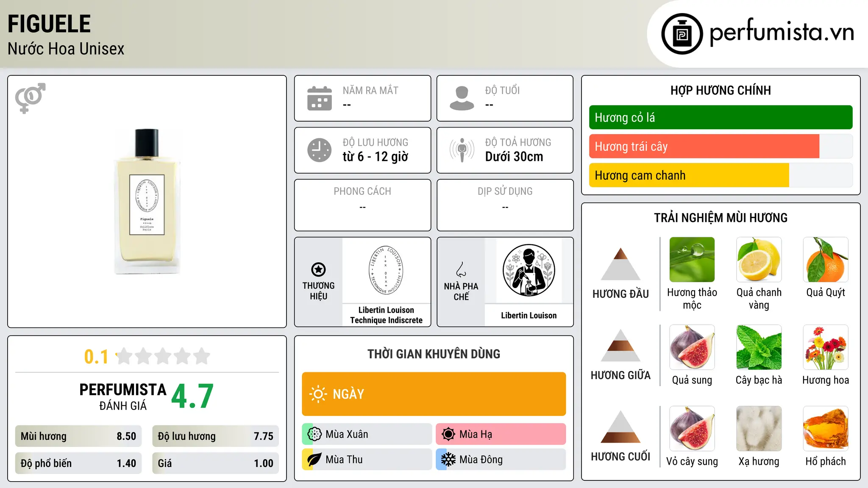The height and width of the screenshot is (488, 868).
Task: Select the Cây bạc hà mint image
Action: 759,347
